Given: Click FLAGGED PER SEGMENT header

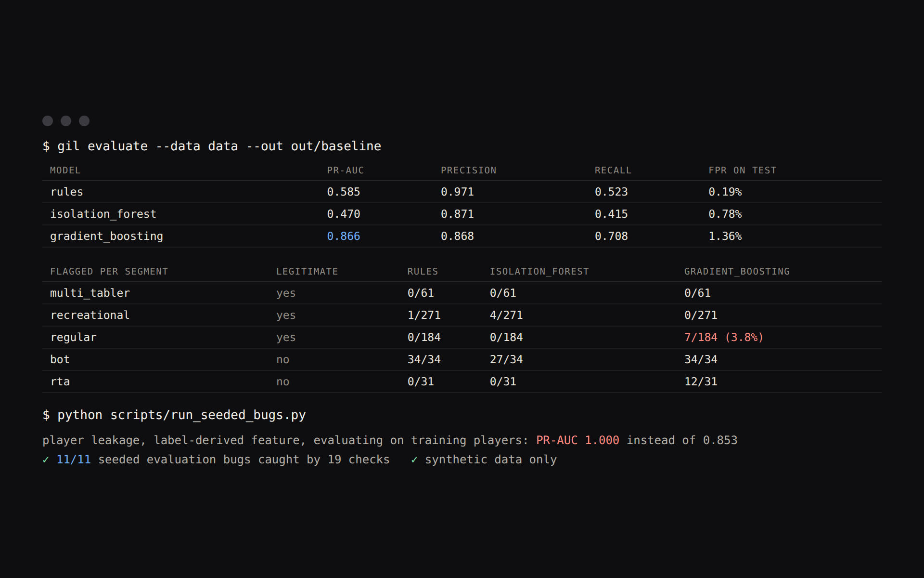Looking at the screenshot, I should tap(109, 272).
